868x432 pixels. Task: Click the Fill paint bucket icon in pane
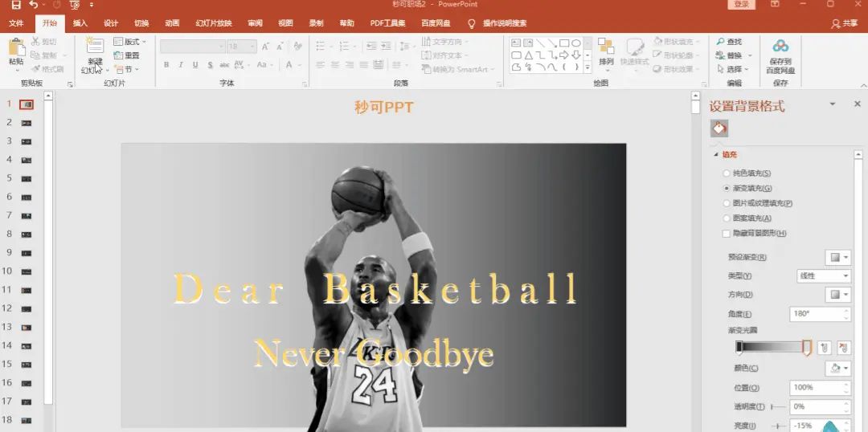(719, 128)
